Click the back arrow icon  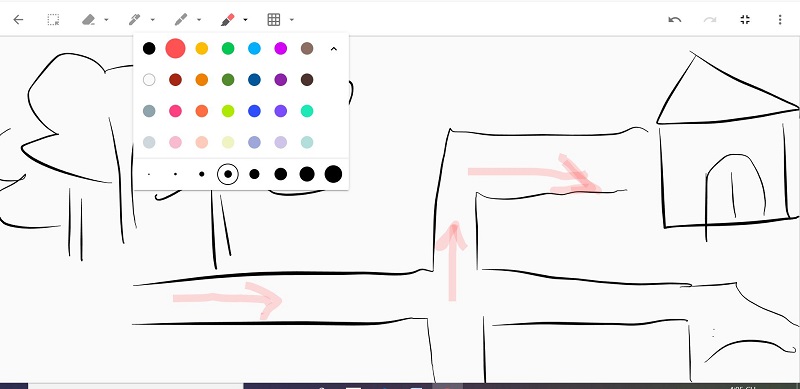click(18, 20)
